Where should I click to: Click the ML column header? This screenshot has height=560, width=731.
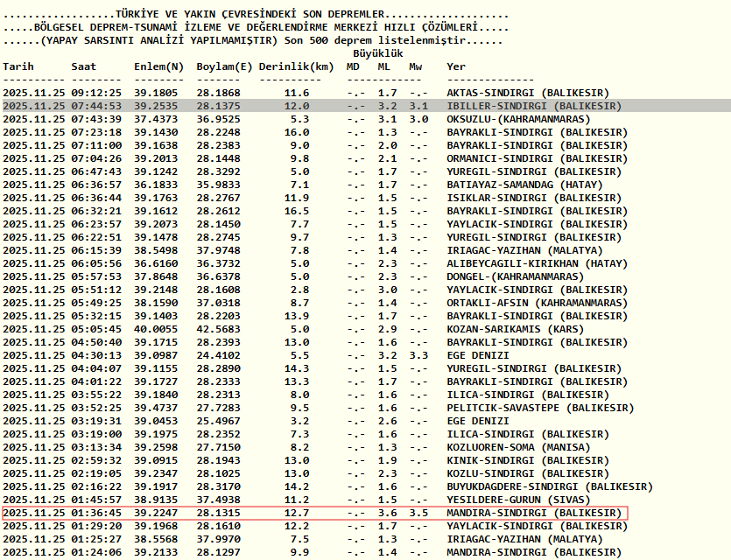pos(384,66)
